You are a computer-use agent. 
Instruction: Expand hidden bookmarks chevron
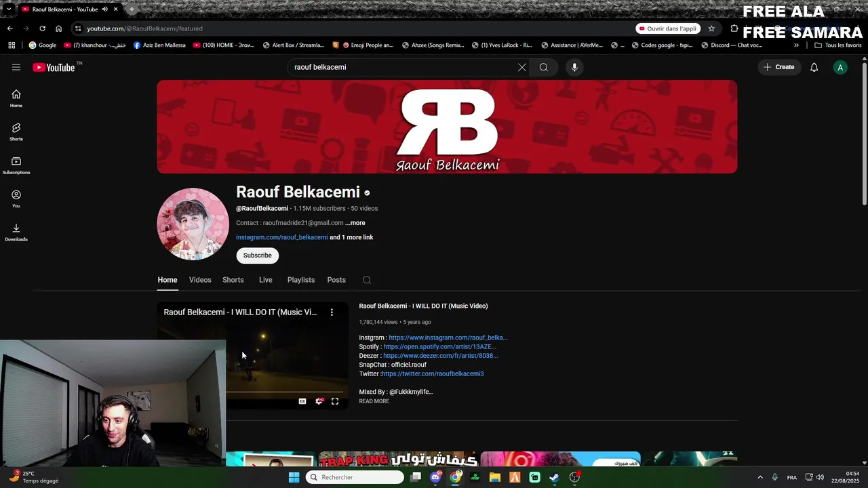point(796,45)
